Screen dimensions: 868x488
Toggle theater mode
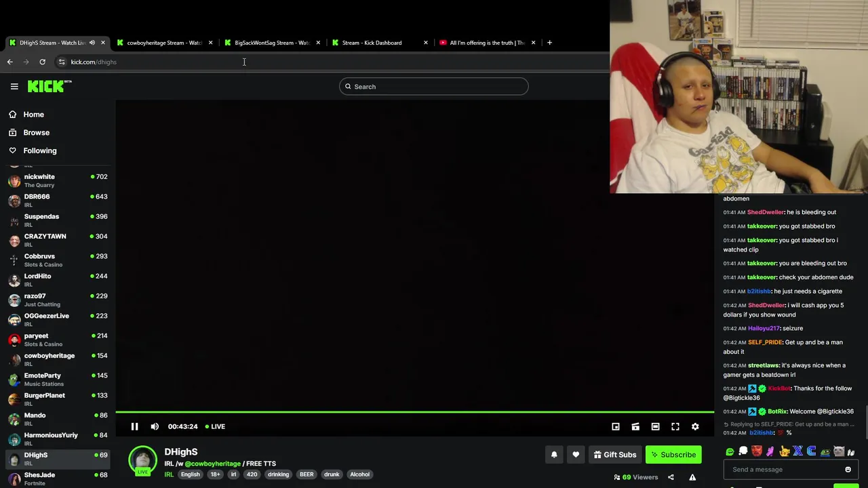[655, 426]
